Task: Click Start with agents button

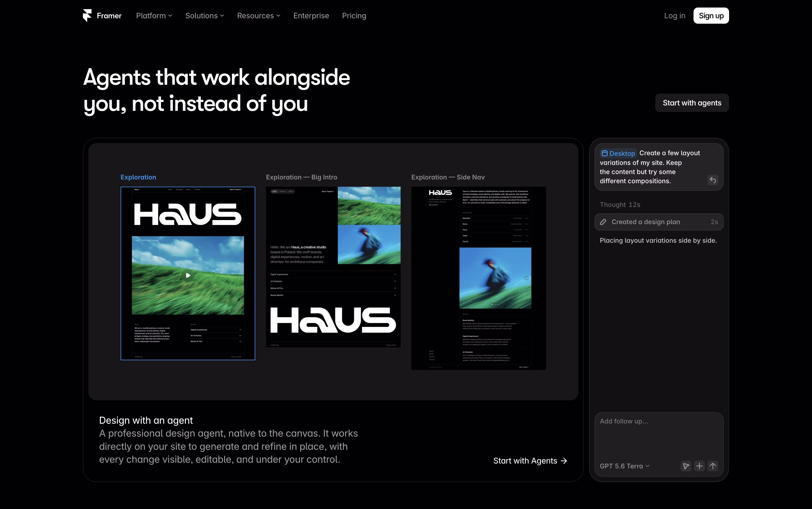Action: [x=692, y=103]
